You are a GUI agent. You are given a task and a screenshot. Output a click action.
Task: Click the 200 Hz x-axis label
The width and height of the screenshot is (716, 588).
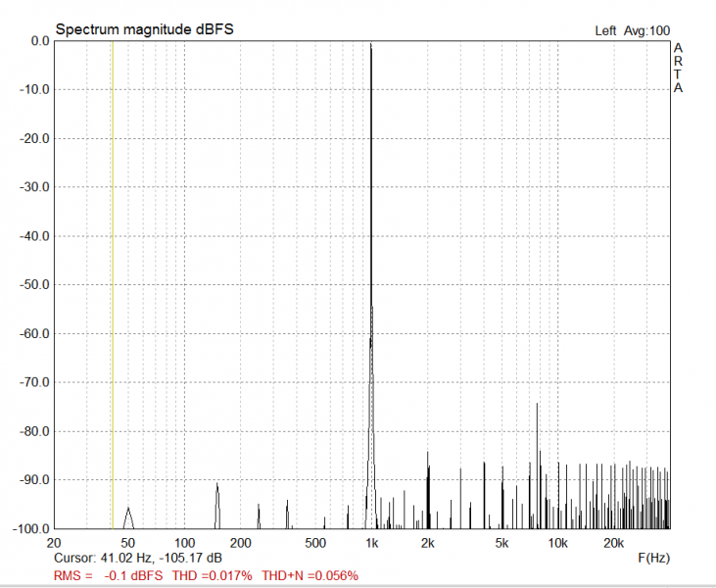point(241,543)
